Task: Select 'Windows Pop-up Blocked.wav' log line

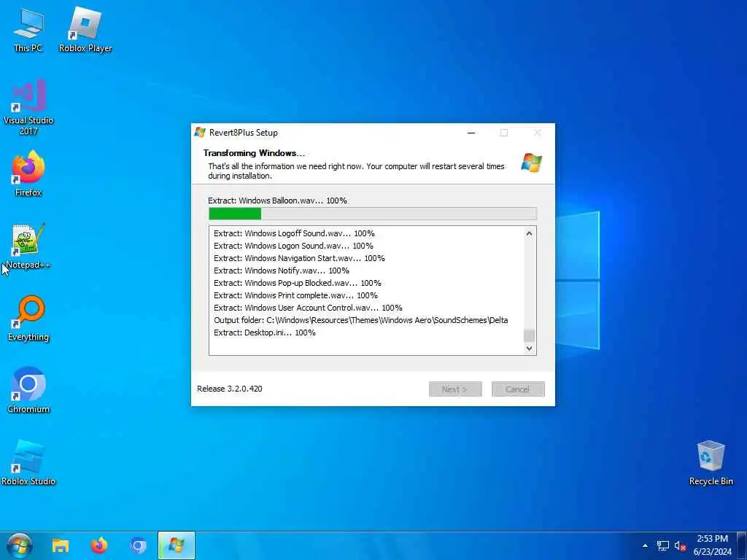Action: 298,283
